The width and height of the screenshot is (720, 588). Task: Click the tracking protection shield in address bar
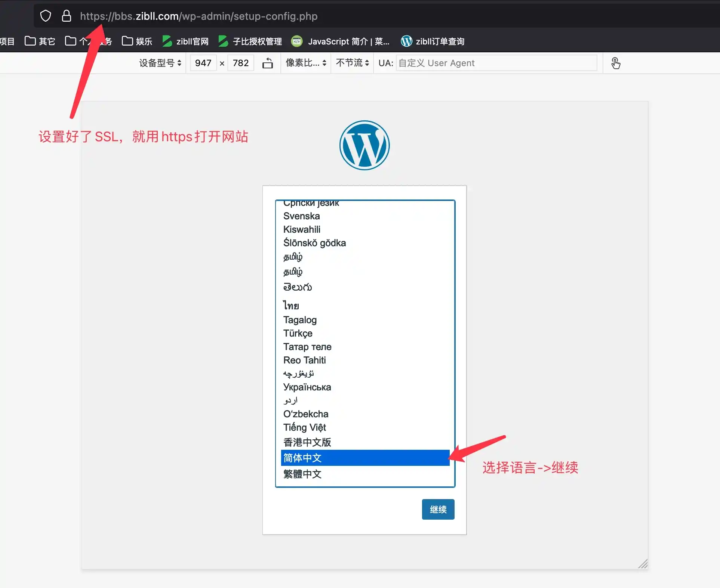tap(45, 16)
